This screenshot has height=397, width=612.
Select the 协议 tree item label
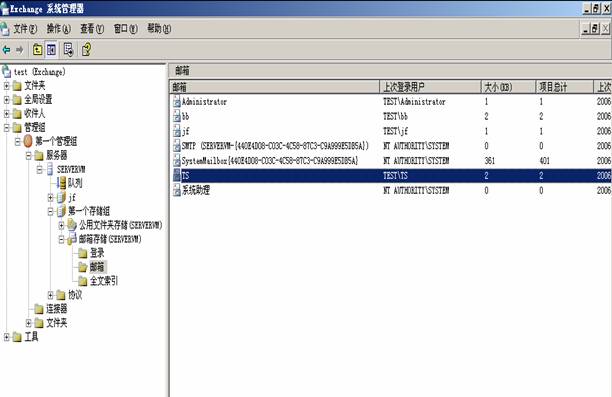[75, 295]
